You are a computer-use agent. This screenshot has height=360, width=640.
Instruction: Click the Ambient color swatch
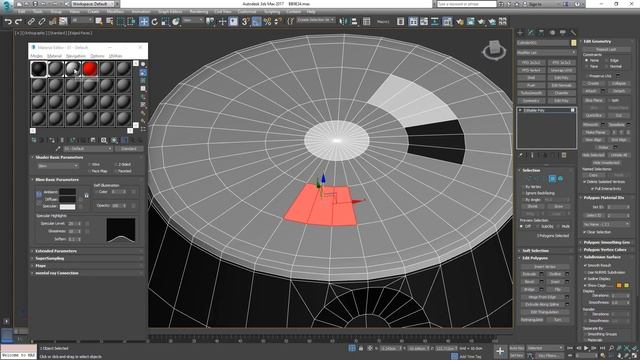[67, 191]
